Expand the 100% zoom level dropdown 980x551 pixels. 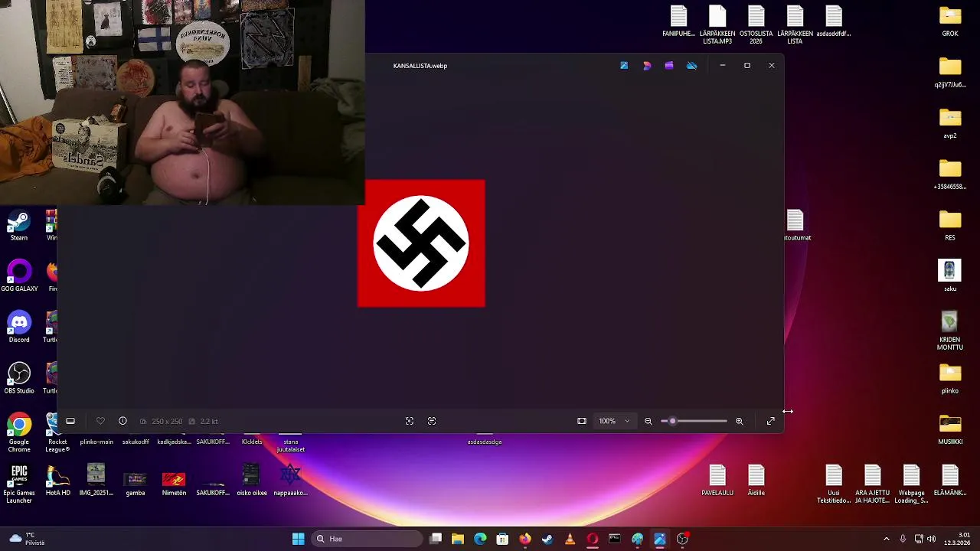[614, 421]
